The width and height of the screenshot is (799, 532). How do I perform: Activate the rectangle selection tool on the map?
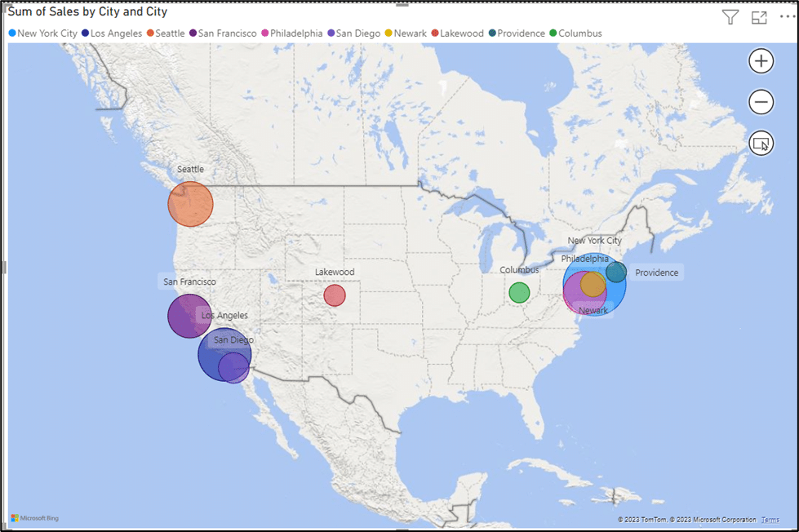tap(760, 143)
